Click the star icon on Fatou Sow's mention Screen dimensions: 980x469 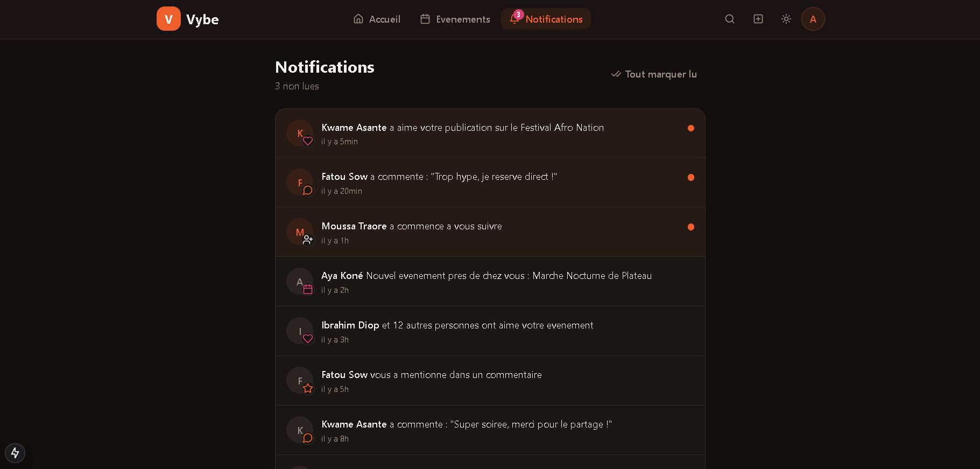pyautogui.click(x=308, y=388)
